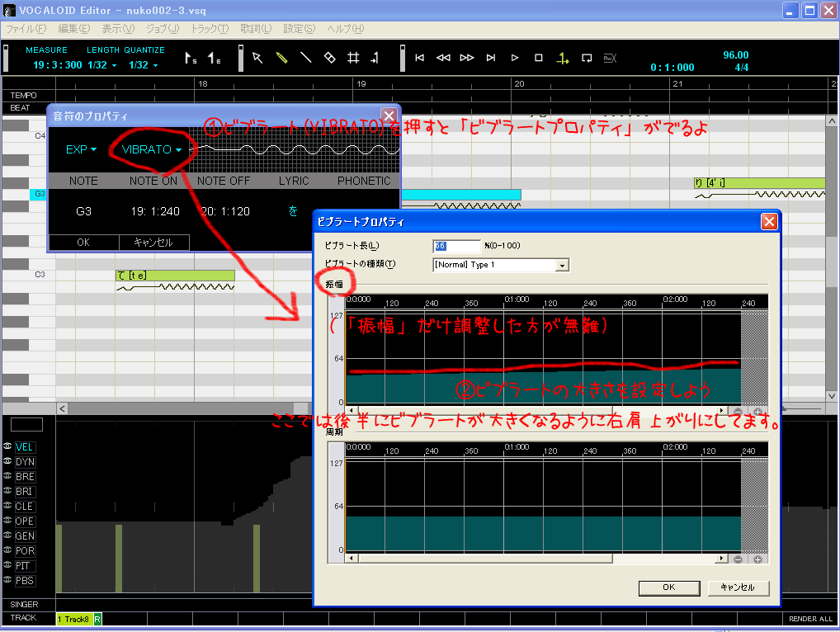Select the 1 Track8 track tab
This screenshot has width=840, height=632.
(74, 619)
